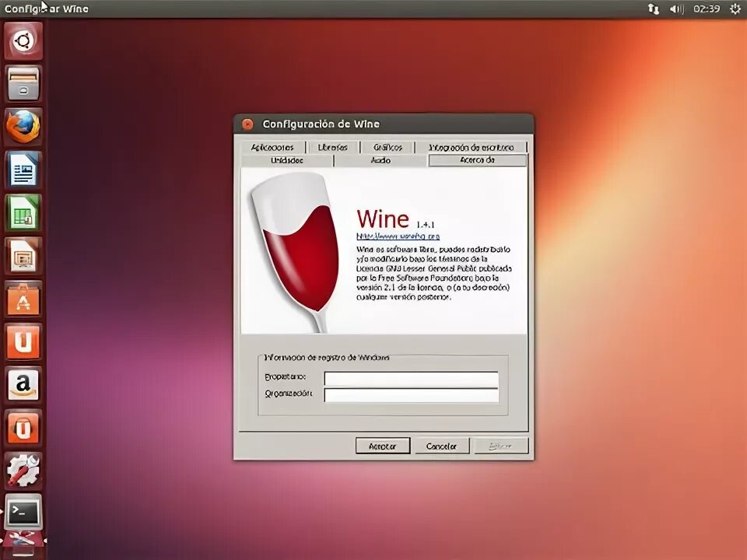
Task: Open the Files manager in launcher
Action: pyautogui.click(x=23, y=84)
